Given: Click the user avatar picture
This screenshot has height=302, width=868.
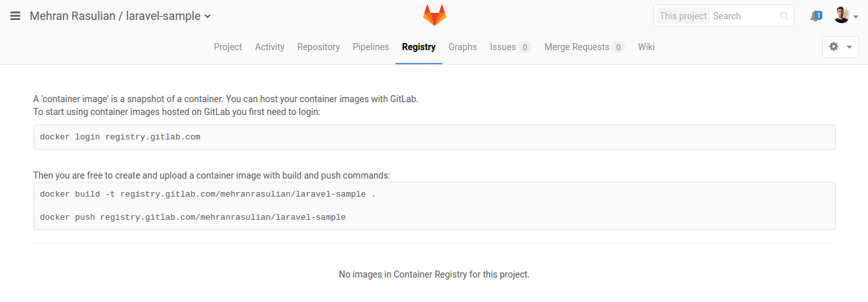Looking at the screenshot, I should [x=842, y=15].
